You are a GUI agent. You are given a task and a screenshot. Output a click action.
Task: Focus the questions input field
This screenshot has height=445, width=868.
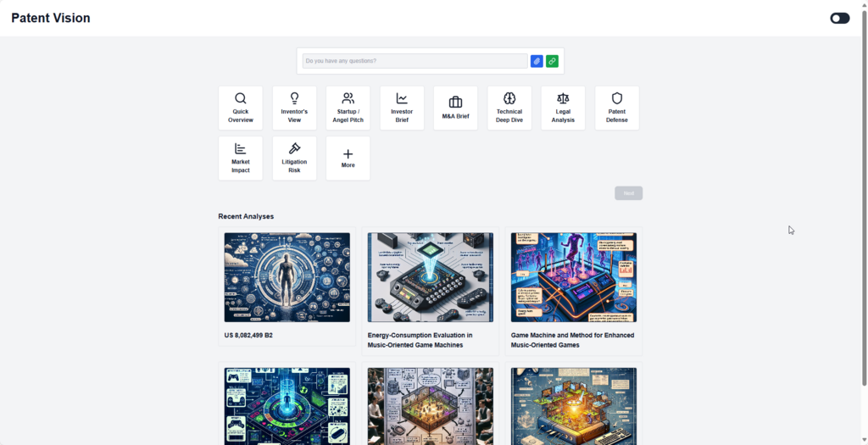[x=415, y=61]
